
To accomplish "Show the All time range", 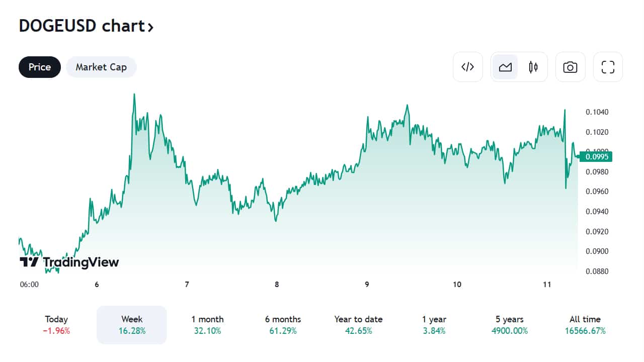I will point(585,325).
